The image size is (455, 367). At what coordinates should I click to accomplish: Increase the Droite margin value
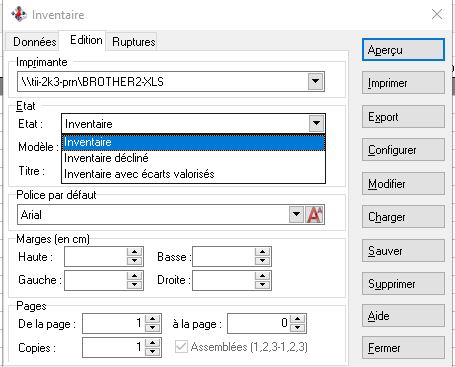point(263,276)
